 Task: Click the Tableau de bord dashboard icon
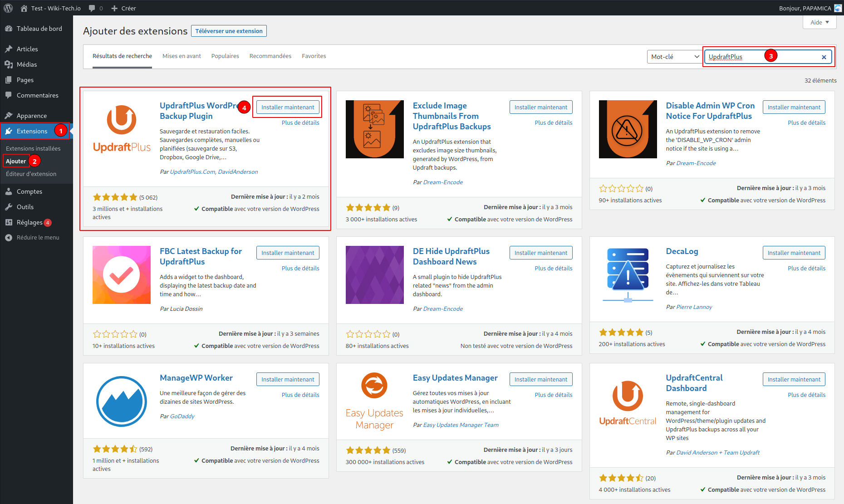[x=9, y=29]
